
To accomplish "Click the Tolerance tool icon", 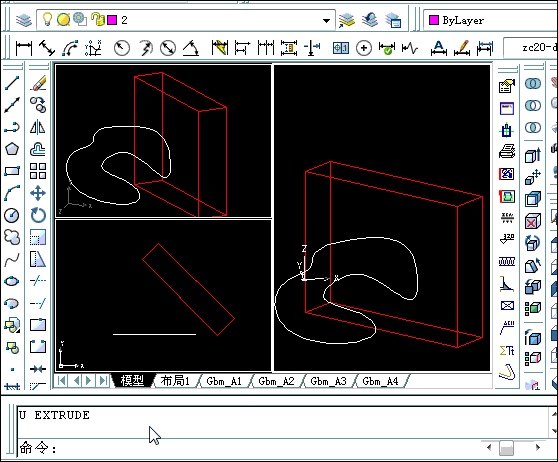I will point(341,48).
